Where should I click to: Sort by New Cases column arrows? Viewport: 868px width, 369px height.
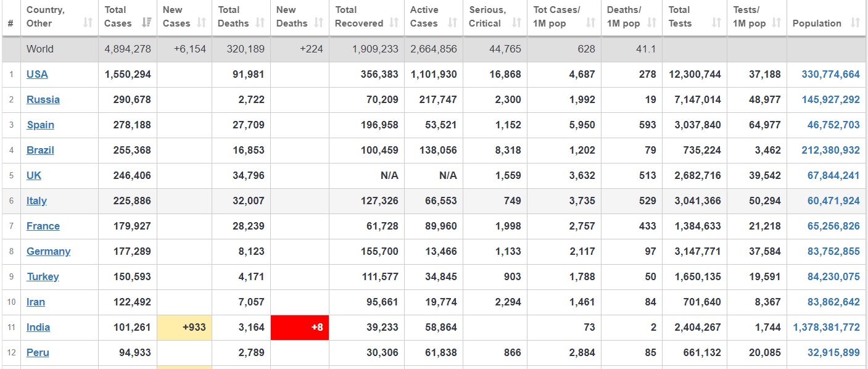pos(201,23)
